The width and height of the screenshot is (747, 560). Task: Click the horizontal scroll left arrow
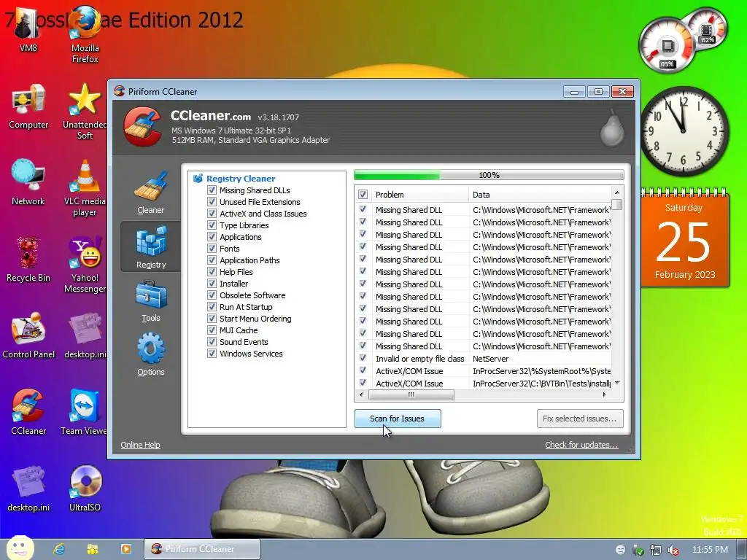[361, 394]
